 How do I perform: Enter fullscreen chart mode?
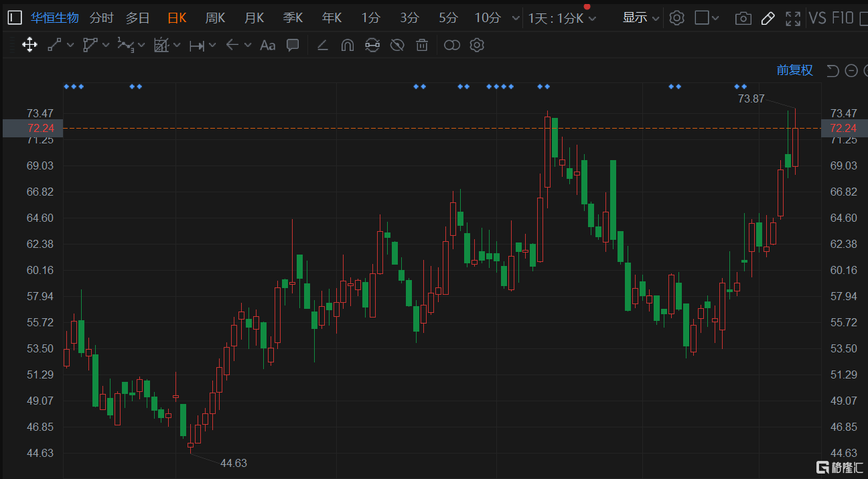point(793,19)
